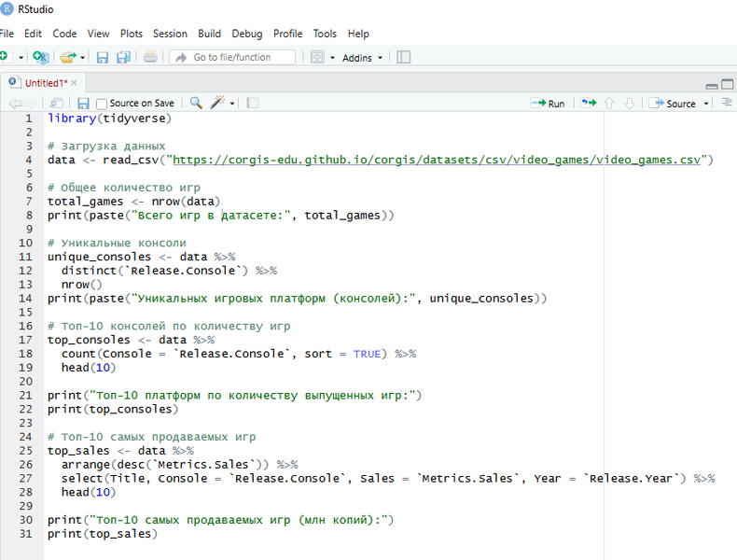This screenshot has height=560, width=737.
Task: Enable the Source on Save checkbox
Action: pos(101,104)
